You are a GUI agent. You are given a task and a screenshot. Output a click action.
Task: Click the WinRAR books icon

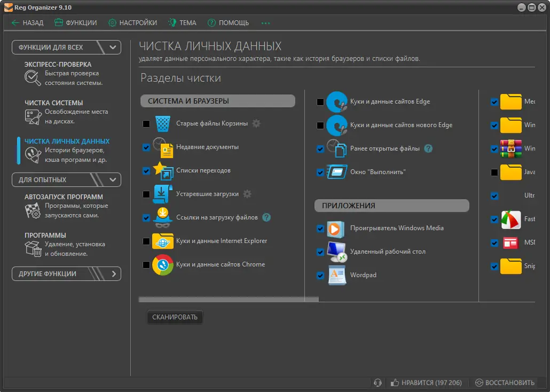[510, 148]
